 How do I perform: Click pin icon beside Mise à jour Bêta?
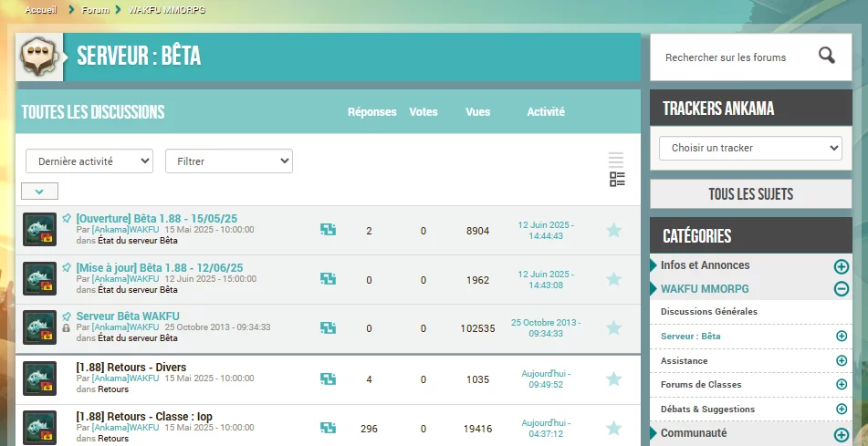(67, 267)
